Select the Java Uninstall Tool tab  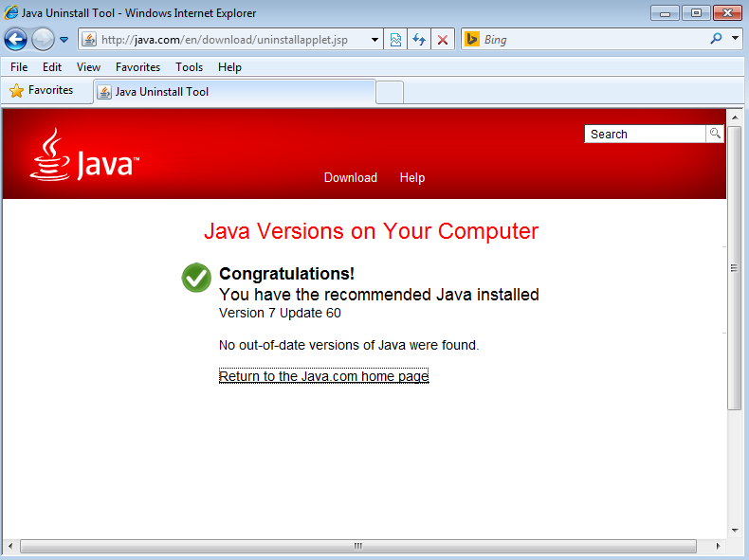pyautogui.click(x=234, y=92)
